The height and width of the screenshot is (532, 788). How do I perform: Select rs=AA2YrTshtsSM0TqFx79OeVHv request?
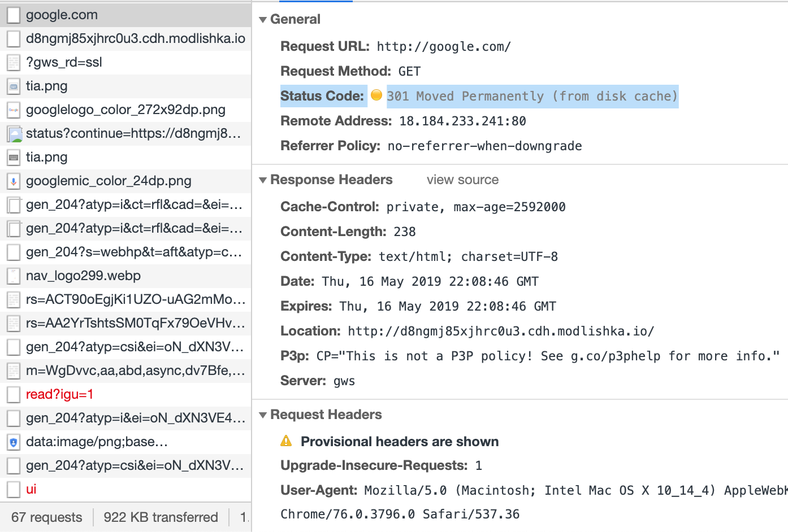tap(125, 323)
